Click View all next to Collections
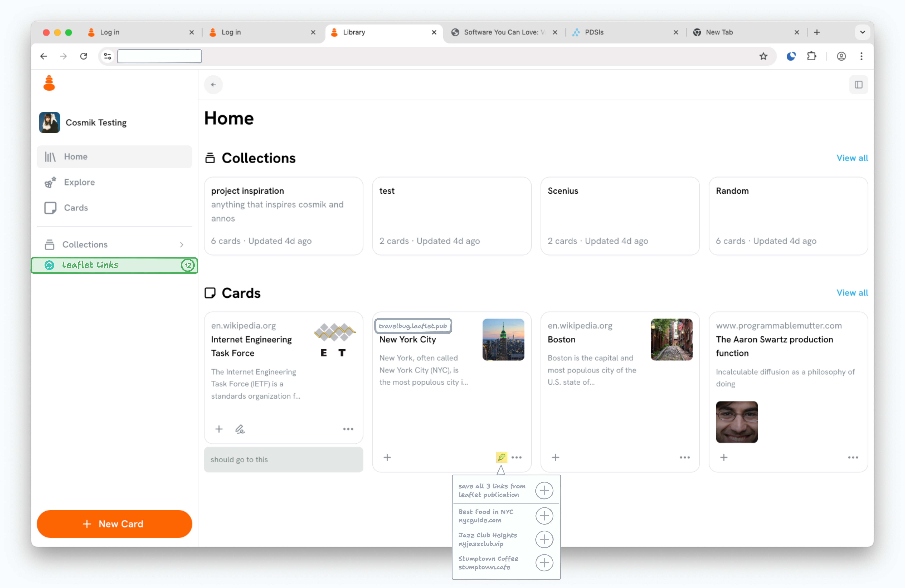Screen dimensions: 905x588 click(852, 158)
